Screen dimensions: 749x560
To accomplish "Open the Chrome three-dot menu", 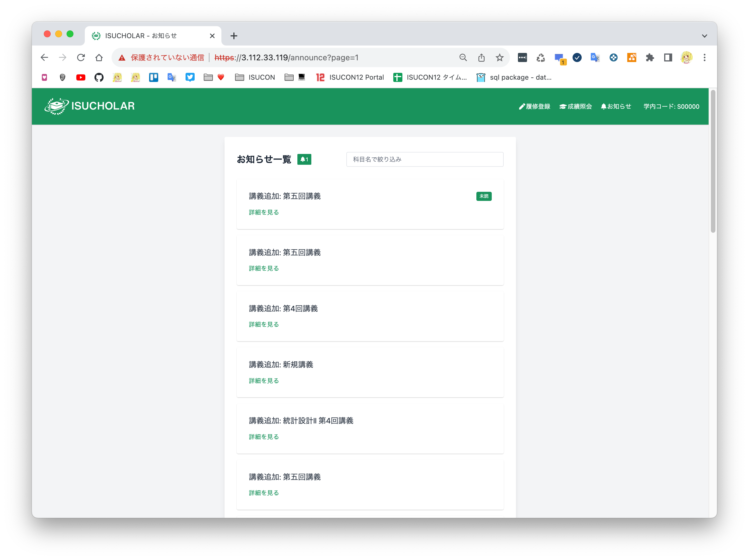I will 705,57.
